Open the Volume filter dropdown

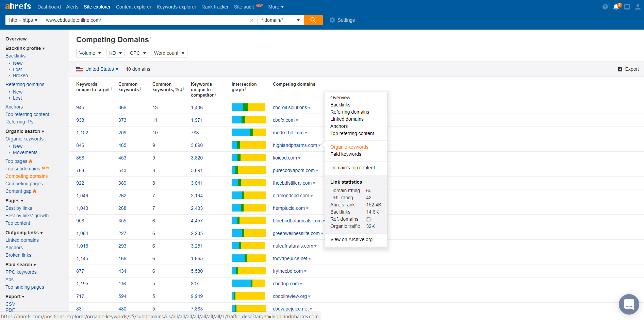(x=90, y=53)
